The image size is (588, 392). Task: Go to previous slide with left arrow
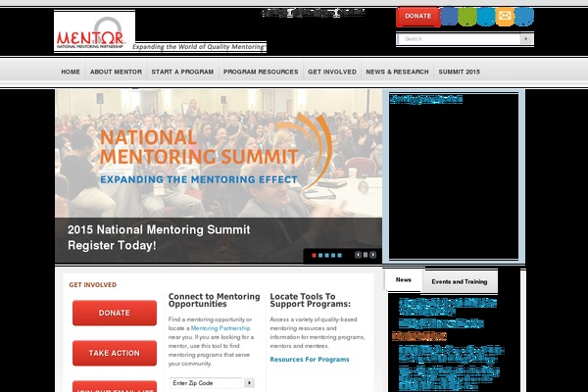pos(358,255)
